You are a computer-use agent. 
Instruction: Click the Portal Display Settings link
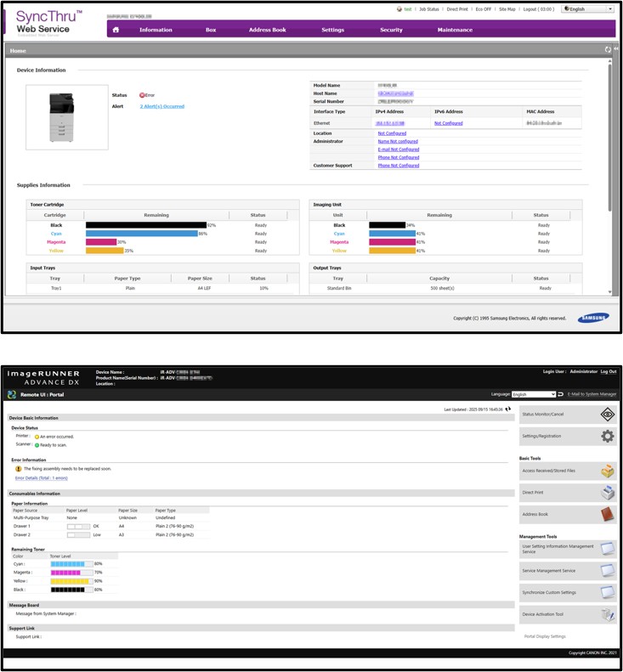(545, 636)
